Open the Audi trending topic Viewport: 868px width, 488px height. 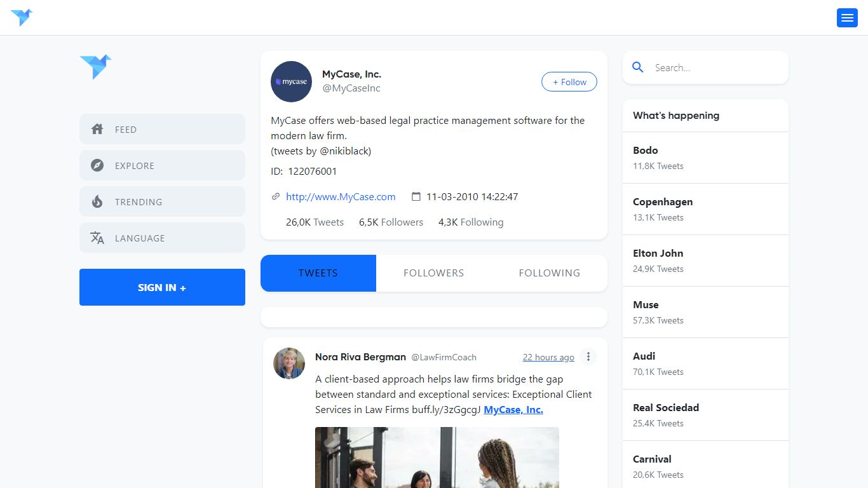point(705,363)
